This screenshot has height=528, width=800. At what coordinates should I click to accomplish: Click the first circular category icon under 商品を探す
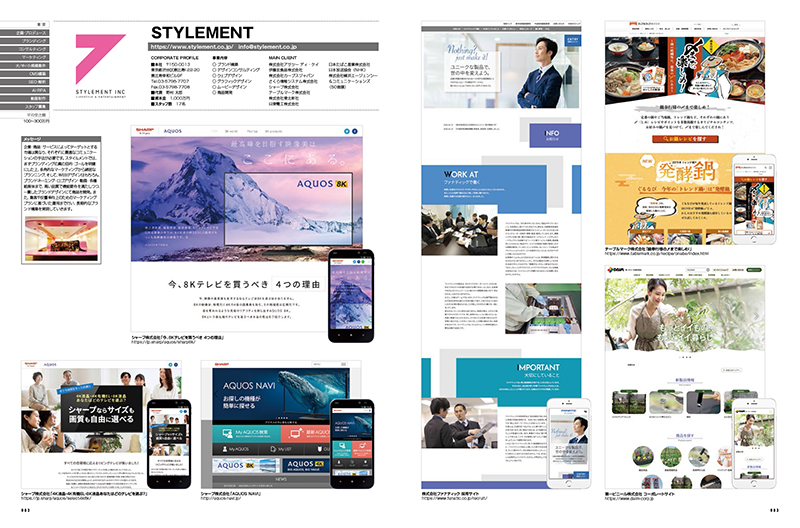point(642,457)
